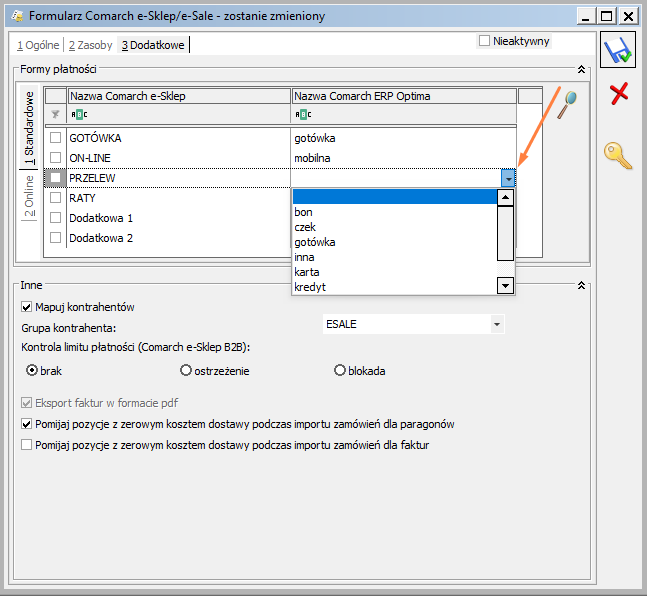Check the GOTÓWKA row checkbox
This screenshot has height=596, width=647.
(x=55, y=137)
